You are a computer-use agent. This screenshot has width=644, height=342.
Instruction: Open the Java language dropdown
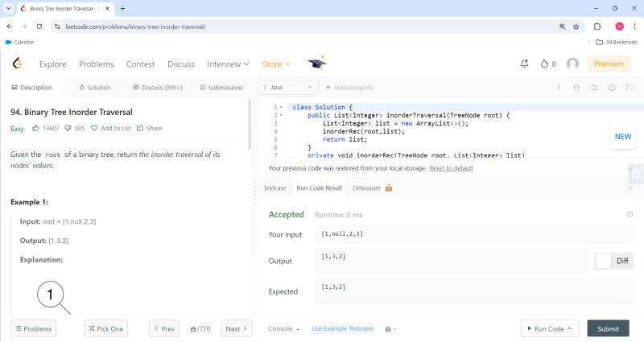pyautogui.click(x=288, y=88)
